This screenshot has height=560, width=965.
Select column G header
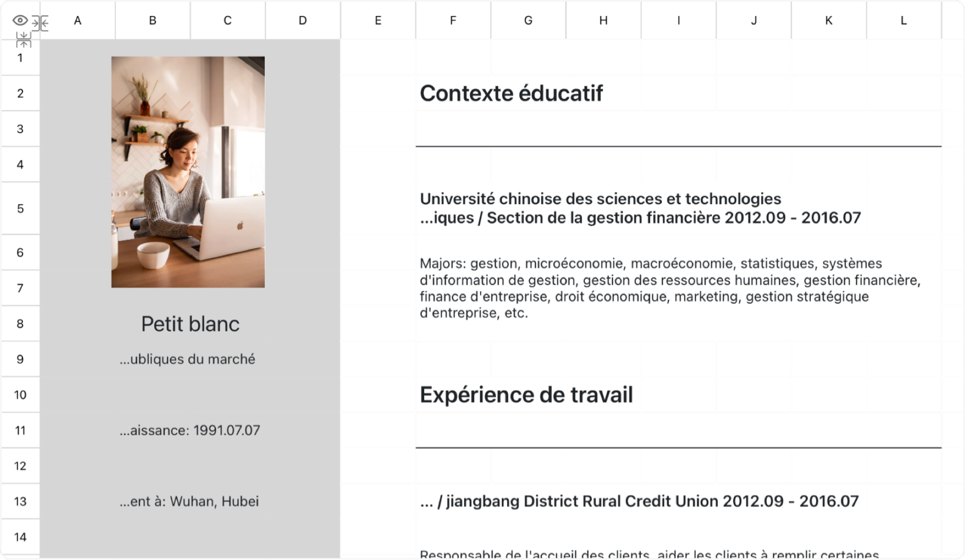528,21
